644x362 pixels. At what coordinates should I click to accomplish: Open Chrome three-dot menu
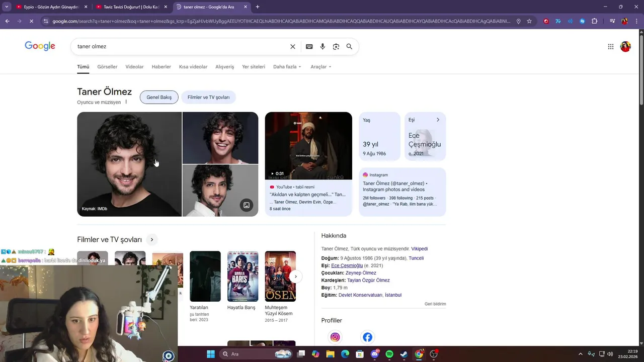636,21
